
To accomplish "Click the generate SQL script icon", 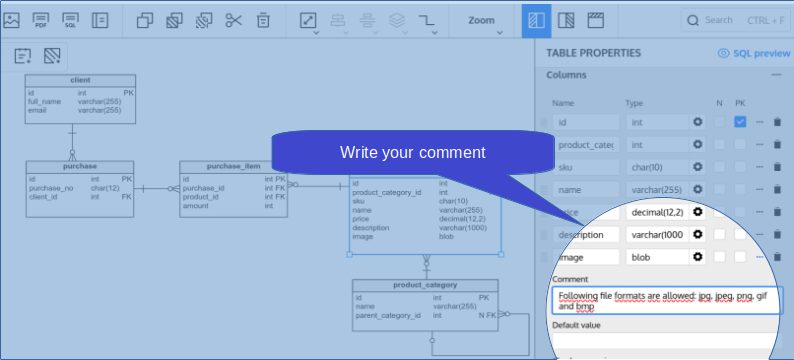I will (70, 20).
